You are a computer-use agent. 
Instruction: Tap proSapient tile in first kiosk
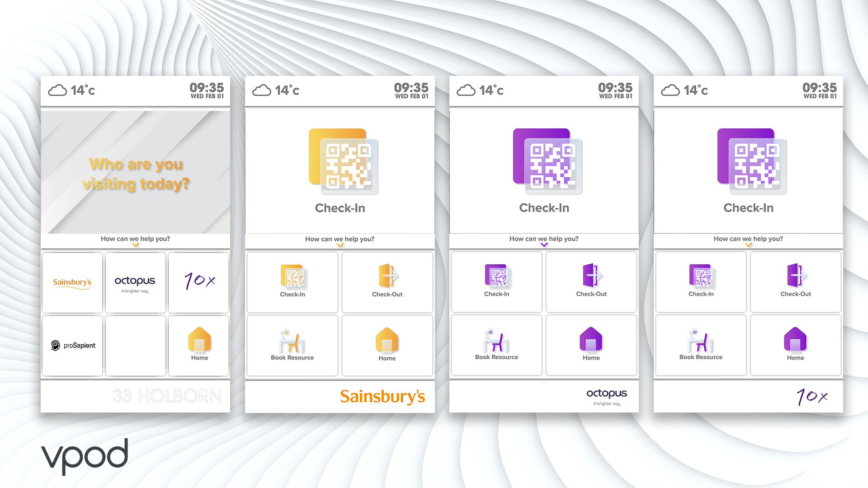[x=72, y=346]
